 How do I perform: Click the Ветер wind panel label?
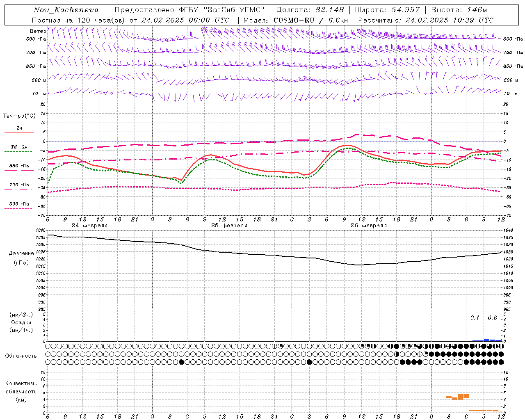(x=38, y=31)
